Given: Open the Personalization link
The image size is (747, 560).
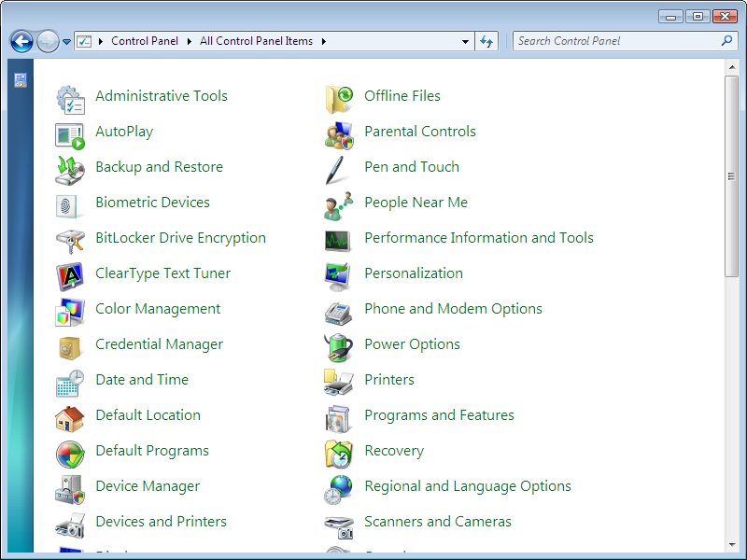Looking at the screenshot, I should pos(414,273).
